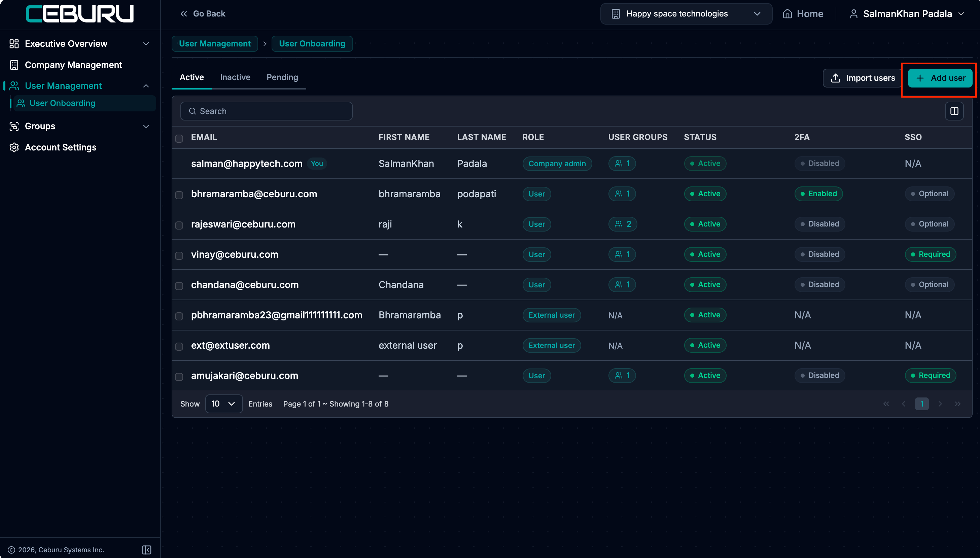The height and width of the screenshot is (558, 980).
Task: Switch to the Active tab
Action: (191, 77)
